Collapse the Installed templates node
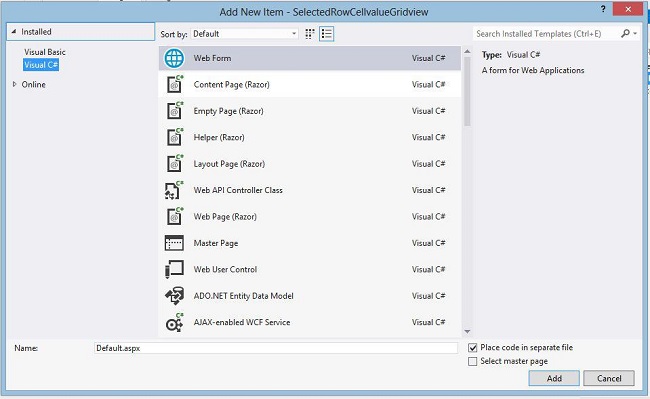Viewport: 650px width, 399px height. click(14, 31)
